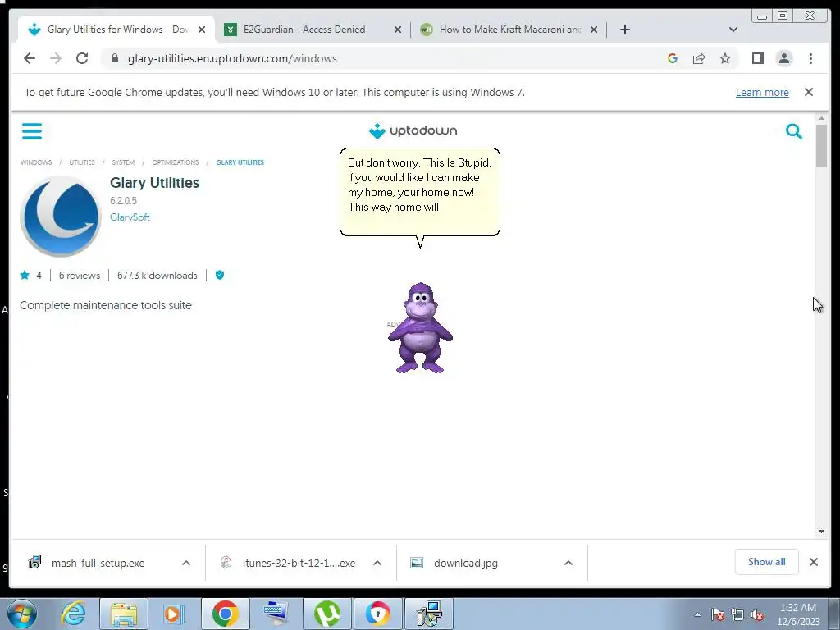Click the muted volume tray icon
Image resolution: width=840 pixels, height=630 pixels.
point(757,615)
